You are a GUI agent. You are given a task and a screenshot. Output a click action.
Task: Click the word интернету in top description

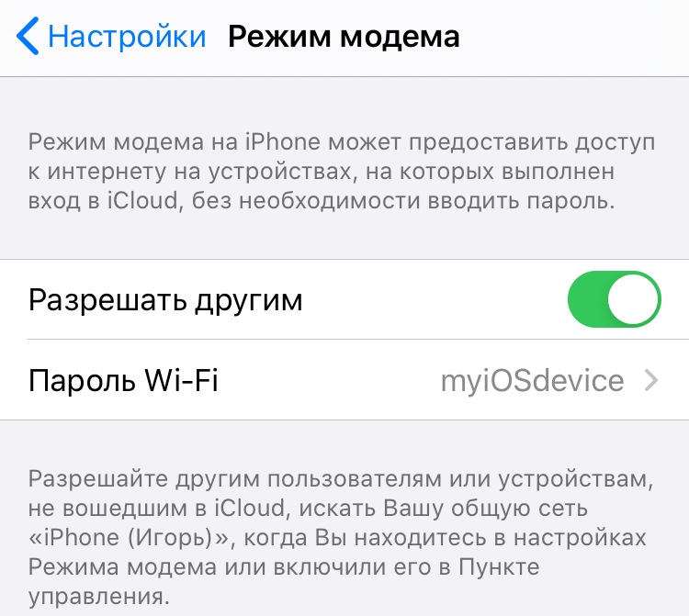(x=107, y=172)
